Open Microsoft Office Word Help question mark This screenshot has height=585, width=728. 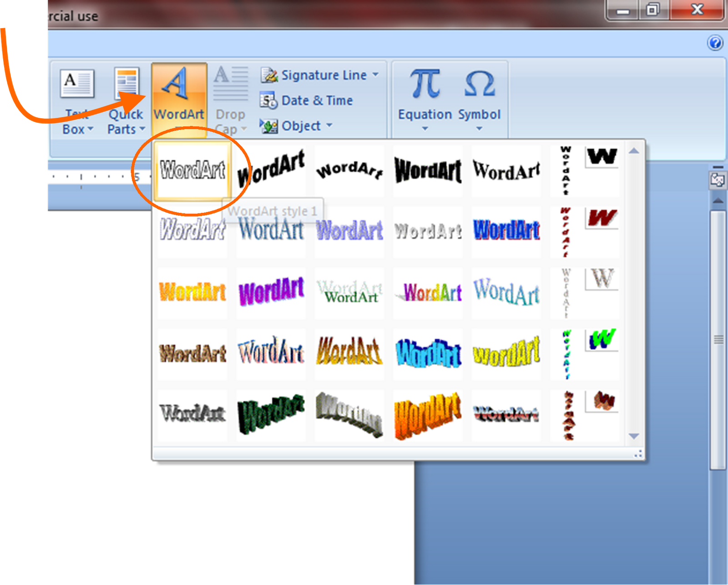[x=715, y=43]
